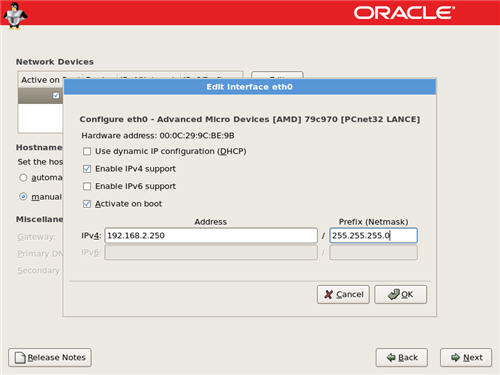Cancel the eth0 interface edit

(343, 294)
